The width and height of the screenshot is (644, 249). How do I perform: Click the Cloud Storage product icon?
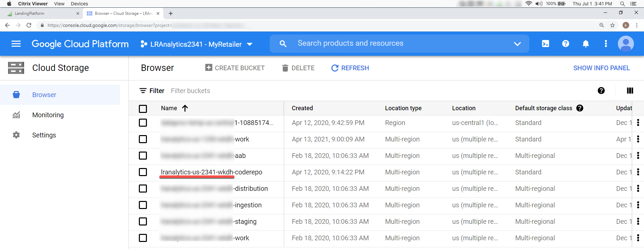[x=16, y=68]
